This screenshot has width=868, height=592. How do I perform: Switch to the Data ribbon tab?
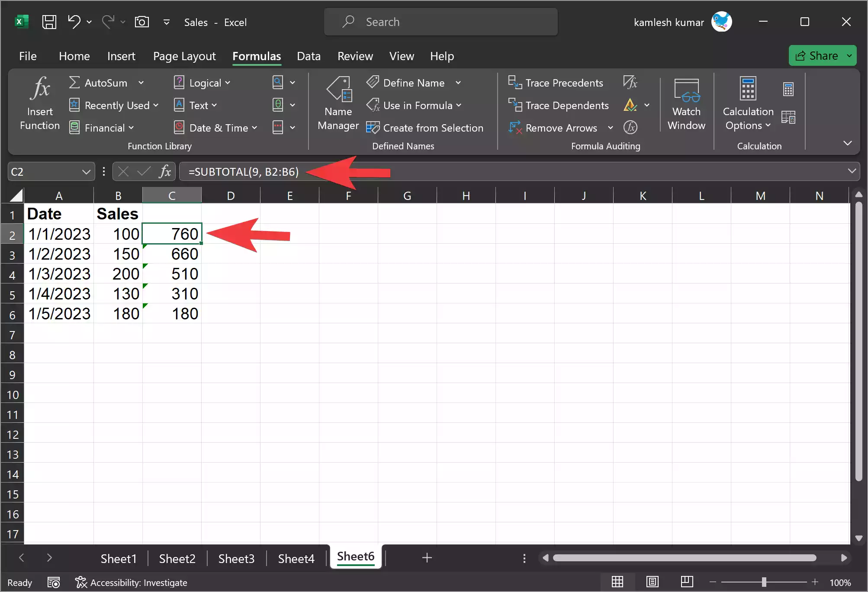pos(309,56)
